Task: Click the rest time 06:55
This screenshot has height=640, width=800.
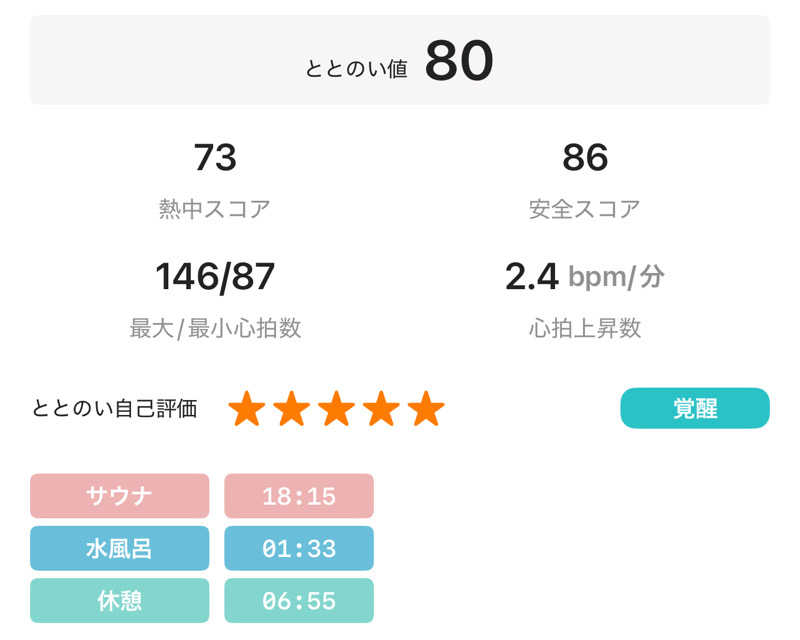Action: pyautogui.click(x=299, y=600)
